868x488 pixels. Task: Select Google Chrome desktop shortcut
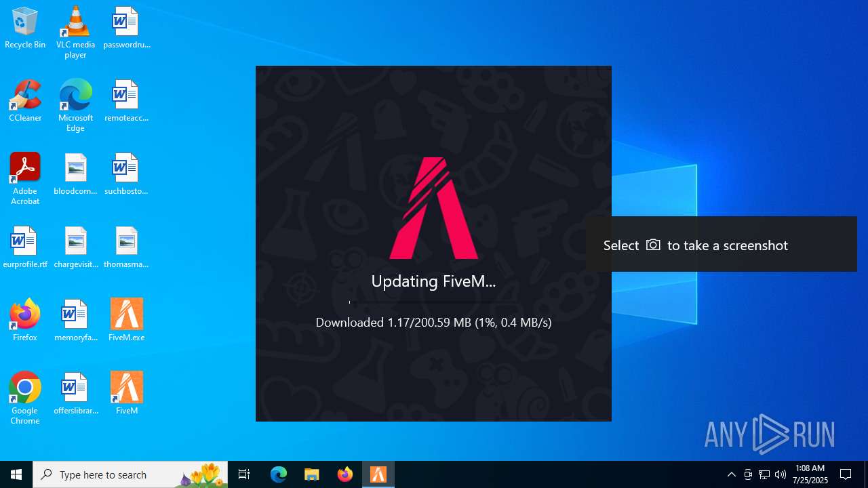(25, 399)
